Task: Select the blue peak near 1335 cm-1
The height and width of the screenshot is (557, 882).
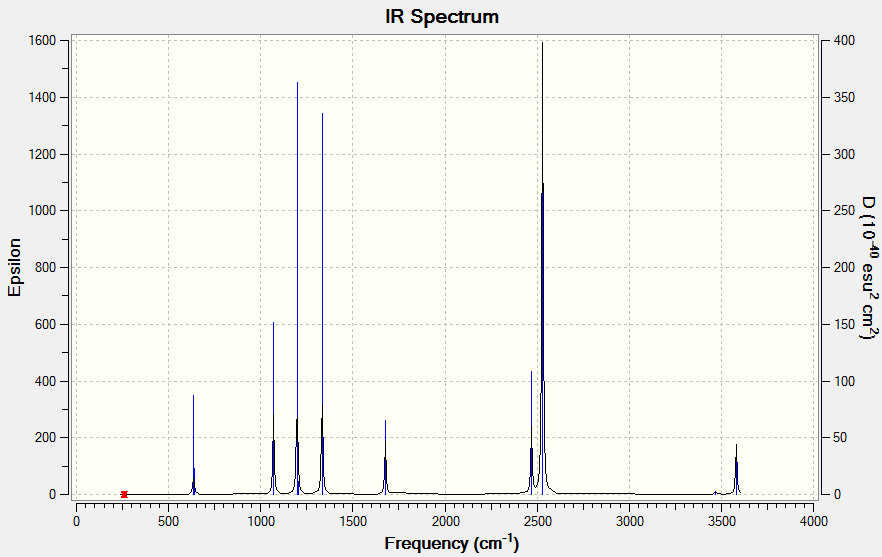Action: [322, 304]
